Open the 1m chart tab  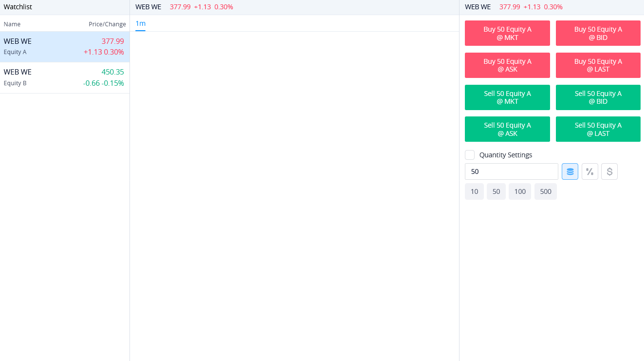click(140, 23)
